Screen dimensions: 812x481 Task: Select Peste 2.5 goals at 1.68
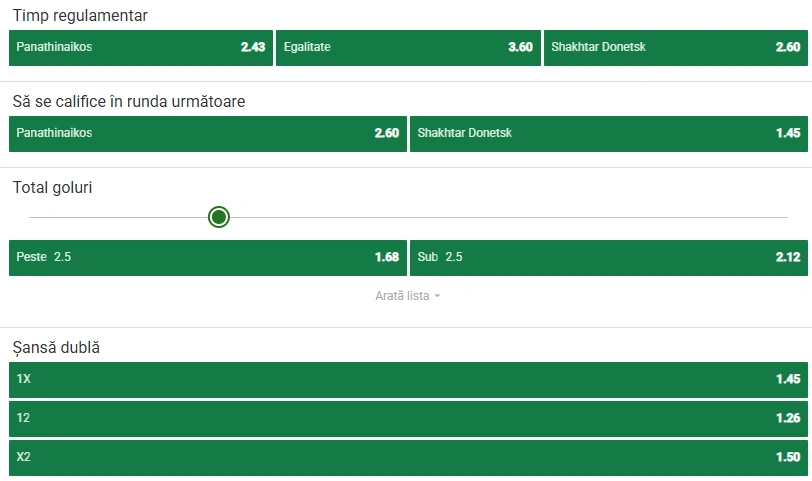tap(208, 258)
